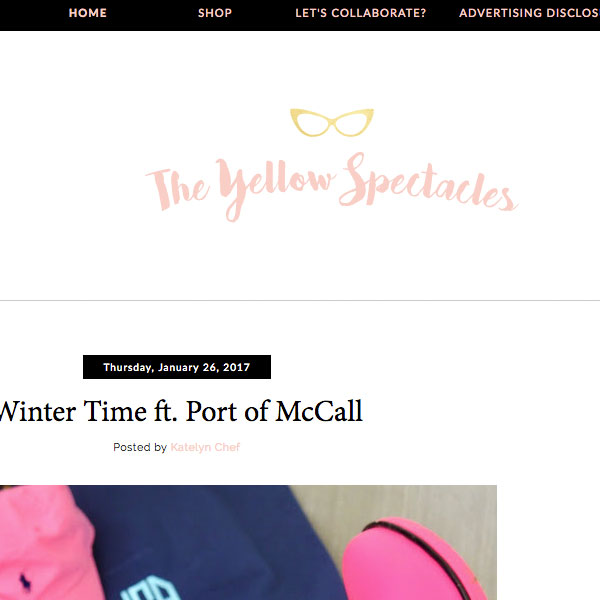Select the ADVERTISING DISCLOSURE nav item
Image resolution: width=600 pixels, height=600 pixels.
click(529, 13)
